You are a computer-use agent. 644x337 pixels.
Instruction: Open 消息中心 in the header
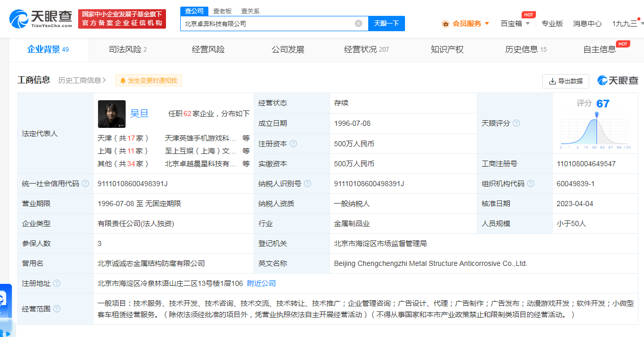coord(587,24)
